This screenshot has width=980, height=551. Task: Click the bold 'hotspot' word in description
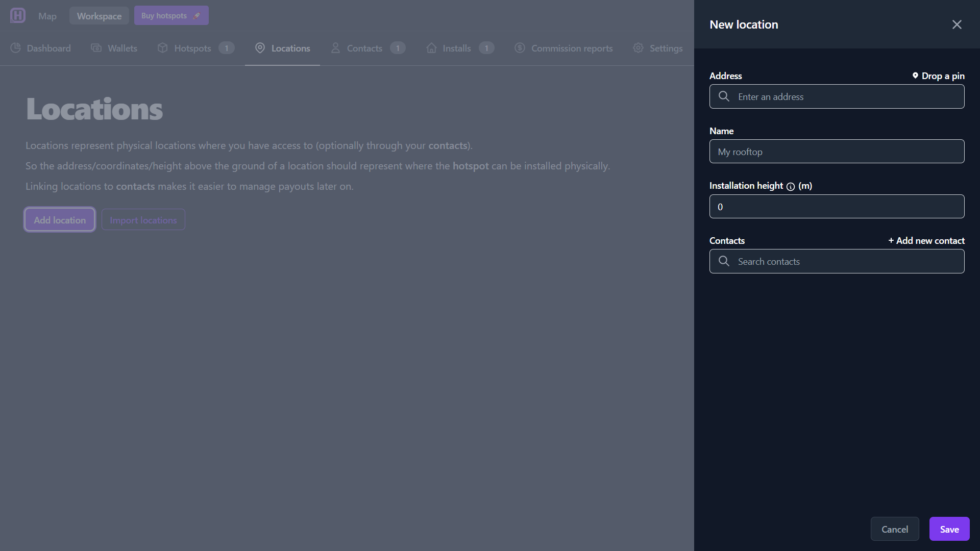471,166
